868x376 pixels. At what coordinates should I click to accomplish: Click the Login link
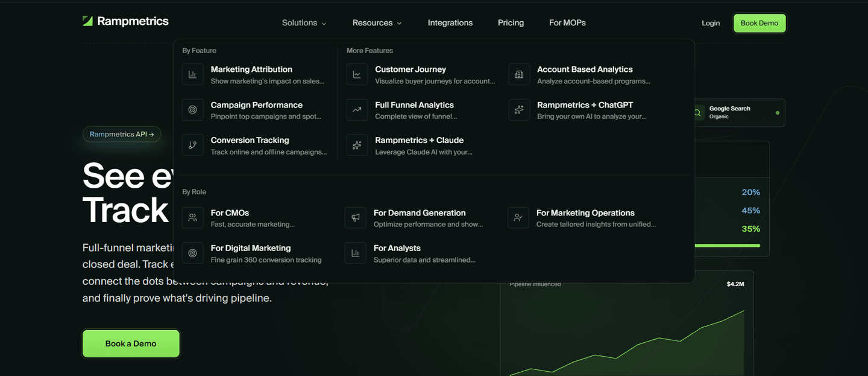(711, 23)
